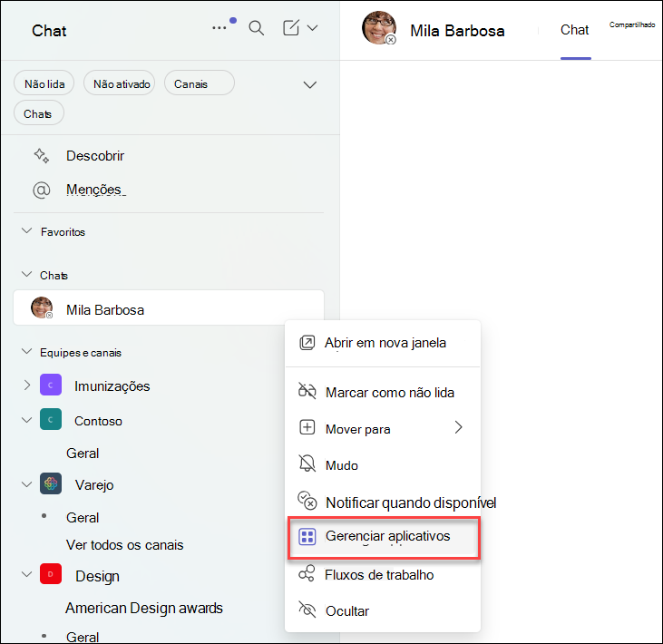Screen dimensions: 663x644
Task: Click the open in new window icon
Action: point(307,342)
